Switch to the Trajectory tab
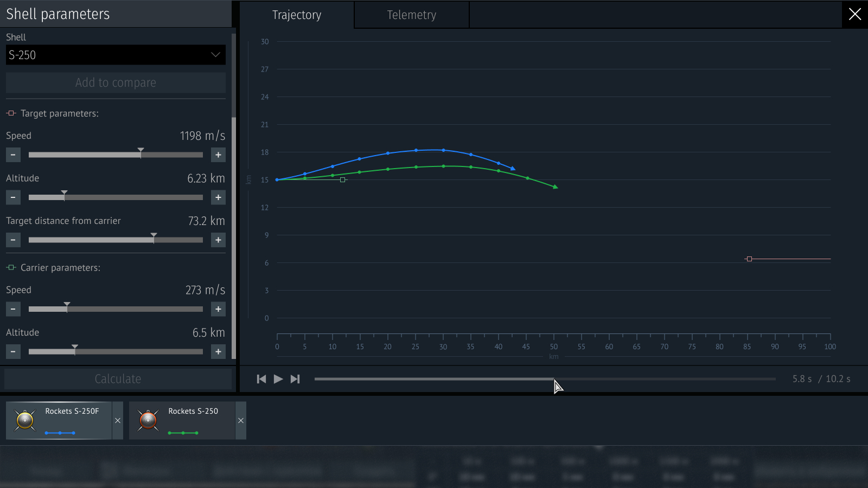868x488 pixels. tap(297, 15)
